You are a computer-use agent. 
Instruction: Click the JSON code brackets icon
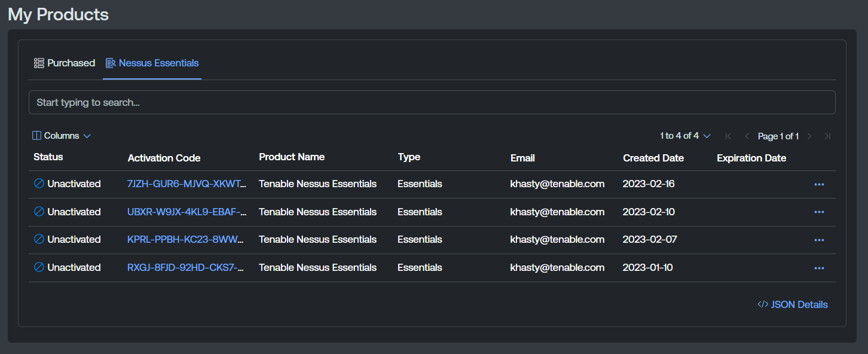click(x=763, y=304)
